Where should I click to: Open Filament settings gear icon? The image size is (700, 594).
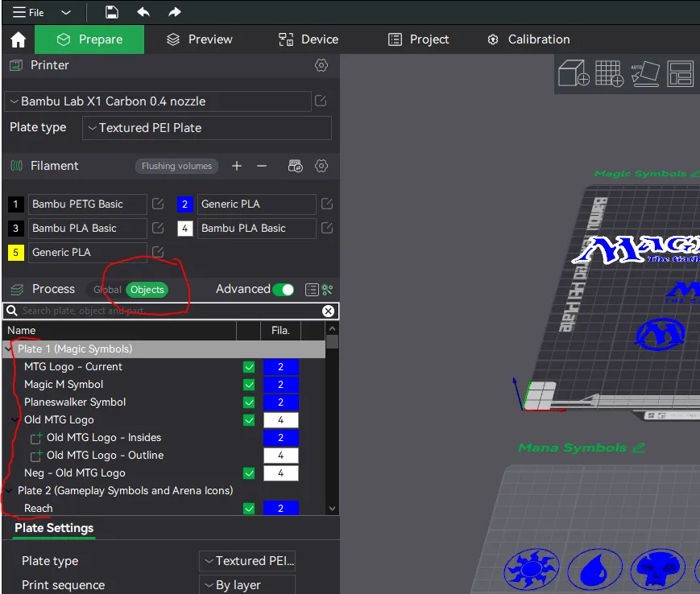321,166
